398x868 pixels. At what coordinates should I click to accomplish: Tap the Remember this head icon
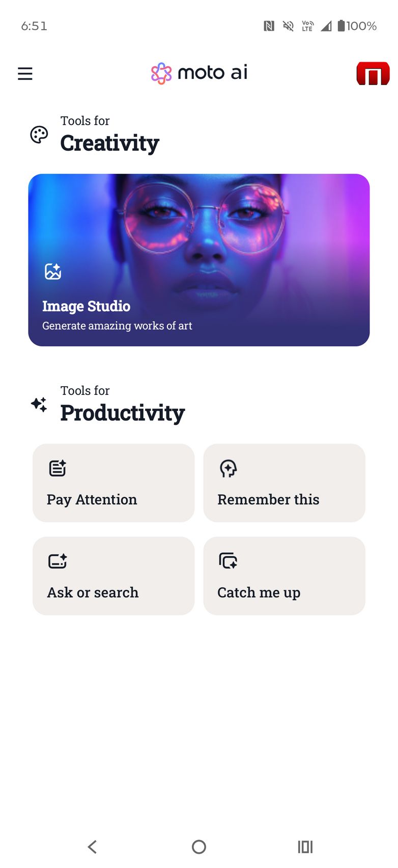tap(228, 468)
